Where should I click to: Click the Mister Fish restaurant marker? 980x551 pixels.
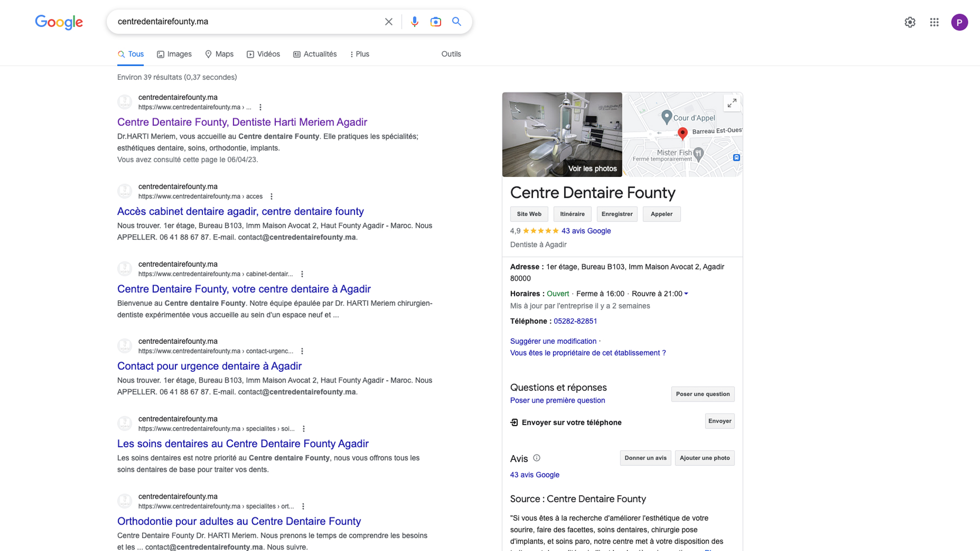tap(699, 154)
